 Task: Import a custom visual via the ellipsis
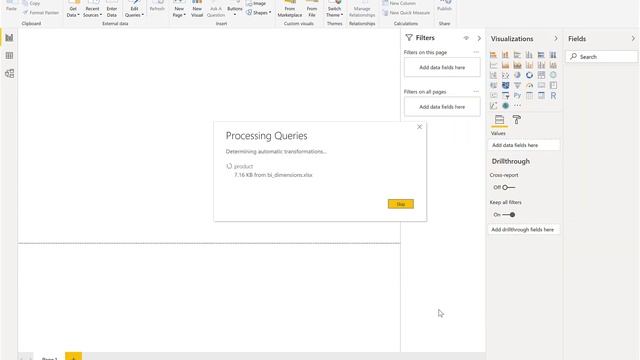[x=517, y=106]
